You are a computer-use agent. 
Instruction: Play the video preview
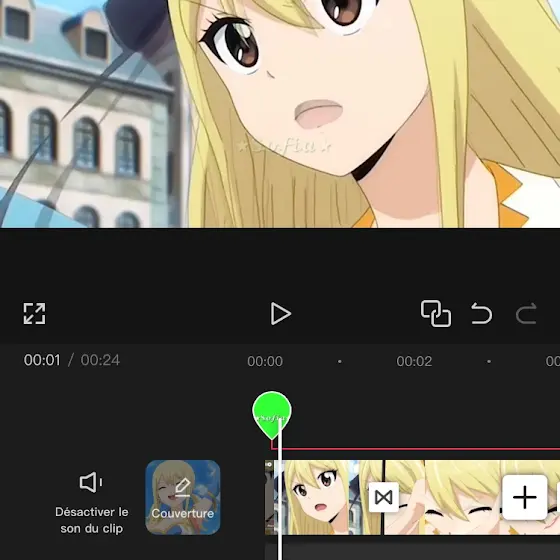[x=281, y=314]
